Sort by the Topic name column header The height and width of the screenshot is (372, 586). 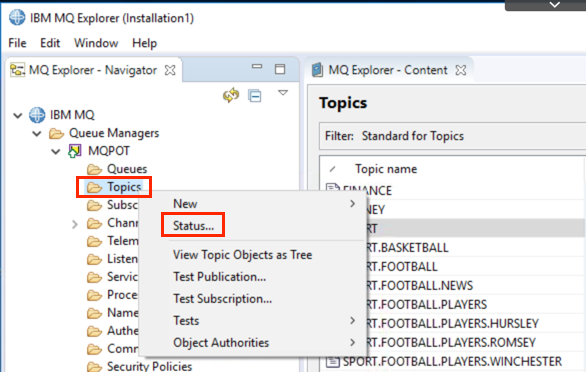coord(386,169)
